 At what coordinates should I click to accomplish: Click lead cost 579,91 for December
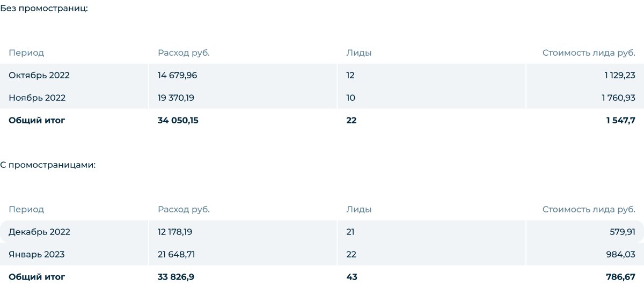(x=623, y=232)
